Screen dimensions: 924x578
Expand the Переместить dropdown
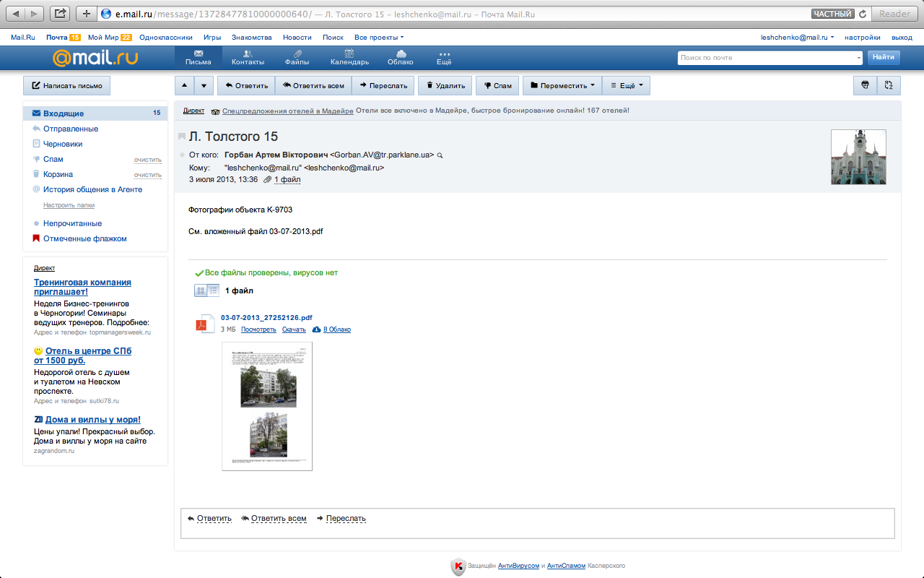coord(562,85)
